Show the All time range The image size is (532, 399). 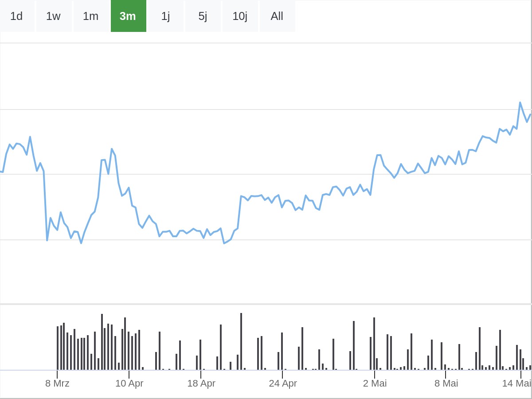coord(277,16)
